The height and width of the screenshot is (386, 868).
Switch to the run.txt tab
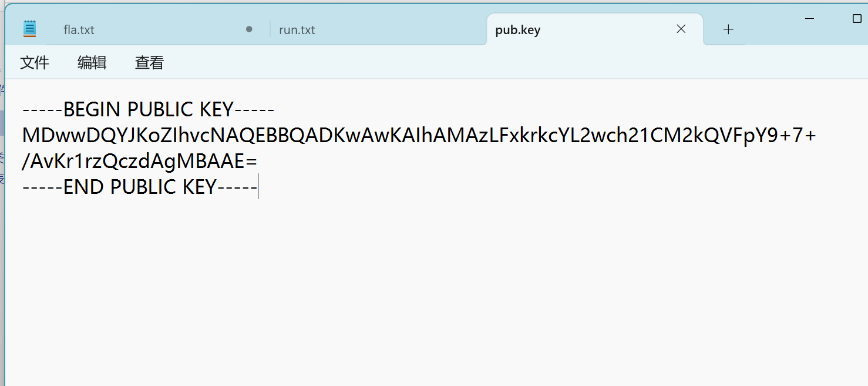pos(297,30)
